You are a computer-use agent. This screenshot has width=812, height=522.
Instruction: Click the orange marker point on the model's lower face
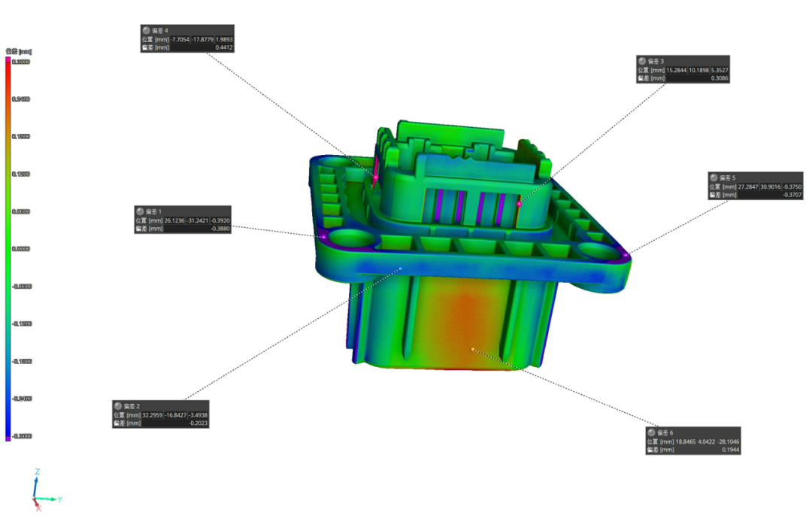(x=472, y=350)
